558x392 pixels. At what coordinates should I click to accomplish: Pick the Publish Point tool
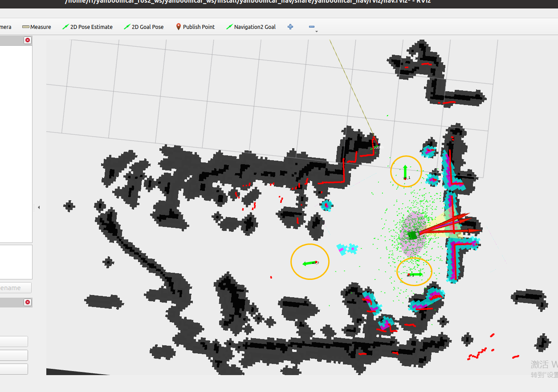[x=195, y=27]
